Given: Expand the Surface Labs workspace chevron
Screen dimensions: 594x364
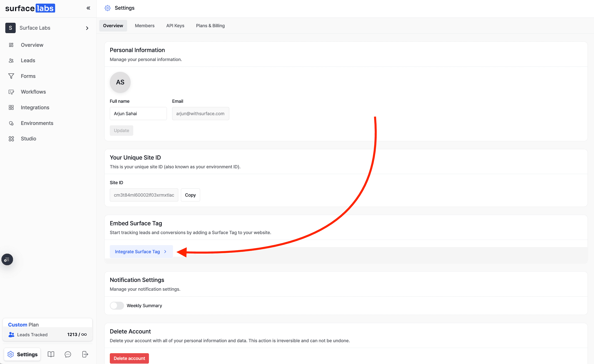Looking at the screenshot, I should (87, 28).
